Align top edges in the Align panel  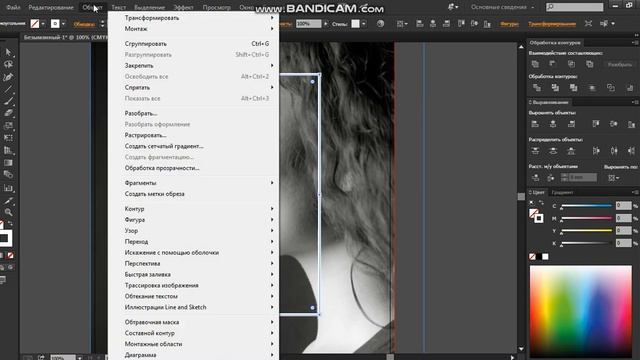pos(596,124)
